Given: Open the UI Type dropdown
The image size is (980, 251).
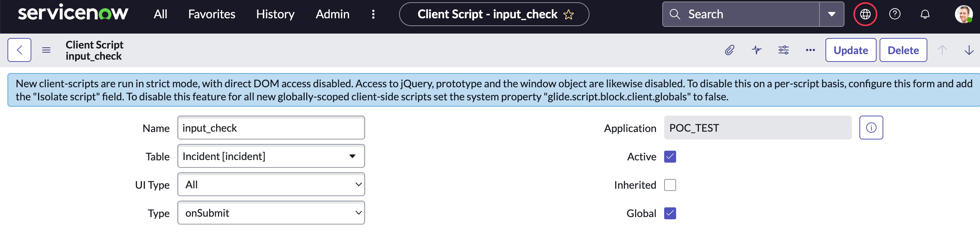Looking at the screenshot, I should (271, 185).
